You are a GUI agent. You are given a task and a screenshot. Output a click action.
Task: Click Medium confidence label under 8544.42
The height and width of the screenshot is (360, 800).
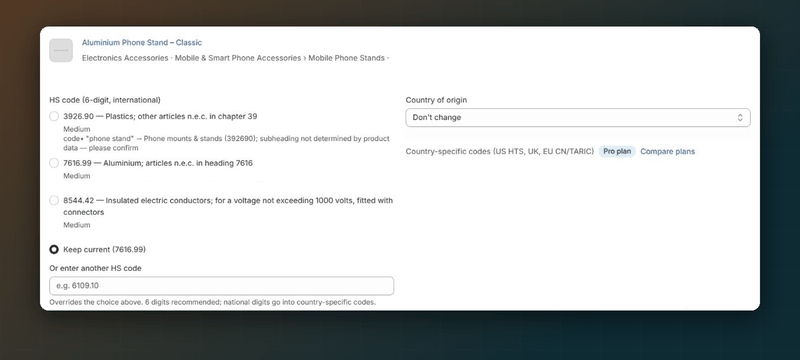pos(77,225)
